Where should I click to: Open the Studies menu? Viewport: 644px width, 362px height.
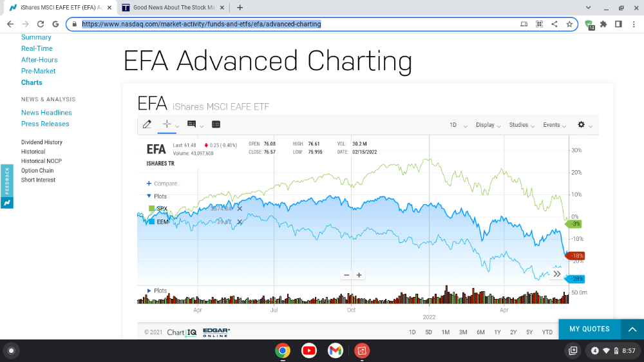point(522,125)
